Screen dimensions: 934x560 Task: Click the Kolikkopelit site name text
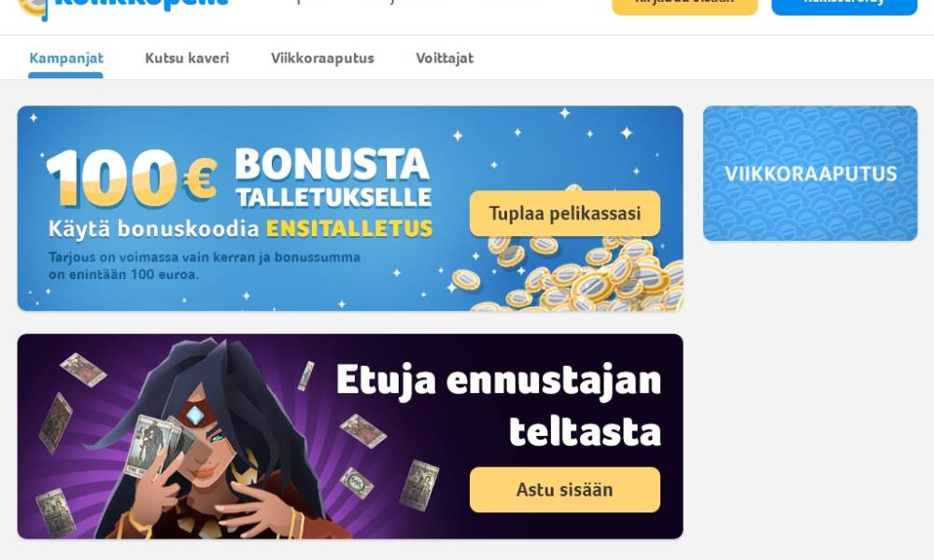[141, 3]
